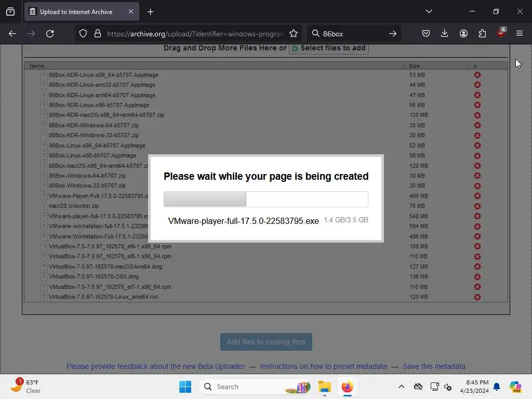Reload the current page
Screen dimensions: 532x399
[x=50, y=34]
